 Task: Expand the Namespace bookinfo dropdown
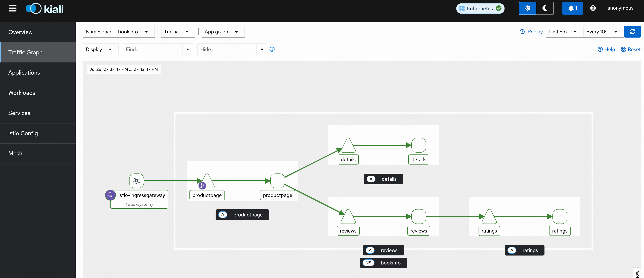click(118, 32)
